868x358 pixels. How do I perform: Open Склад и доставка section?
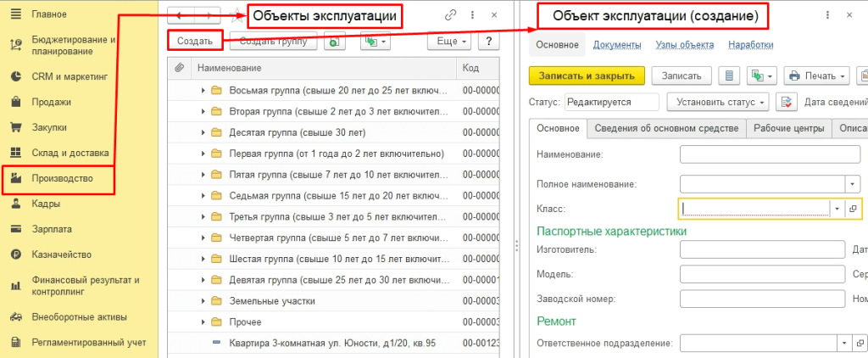point(70,153)
